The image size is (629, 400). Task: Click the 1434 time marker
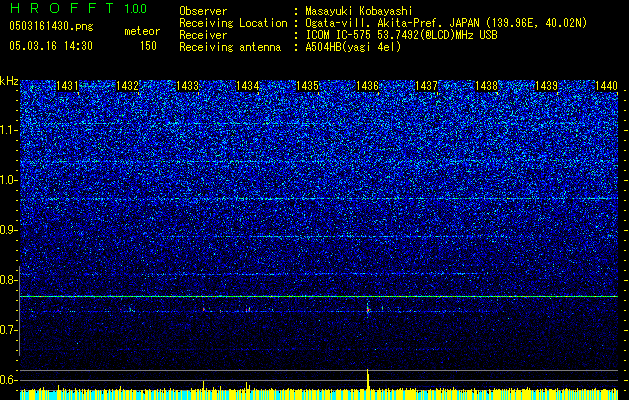point(248,86)
